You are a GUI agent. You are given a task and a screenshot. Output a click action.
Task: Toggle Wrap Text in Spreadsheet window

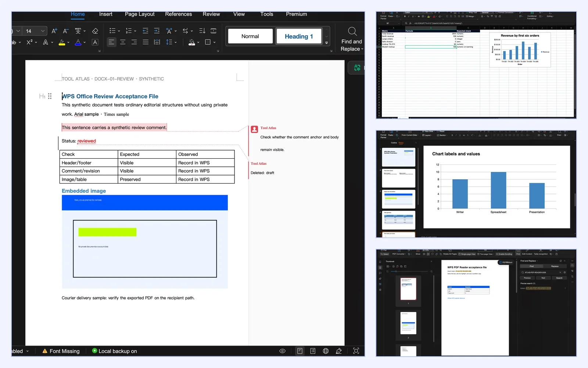click(472, 13)
